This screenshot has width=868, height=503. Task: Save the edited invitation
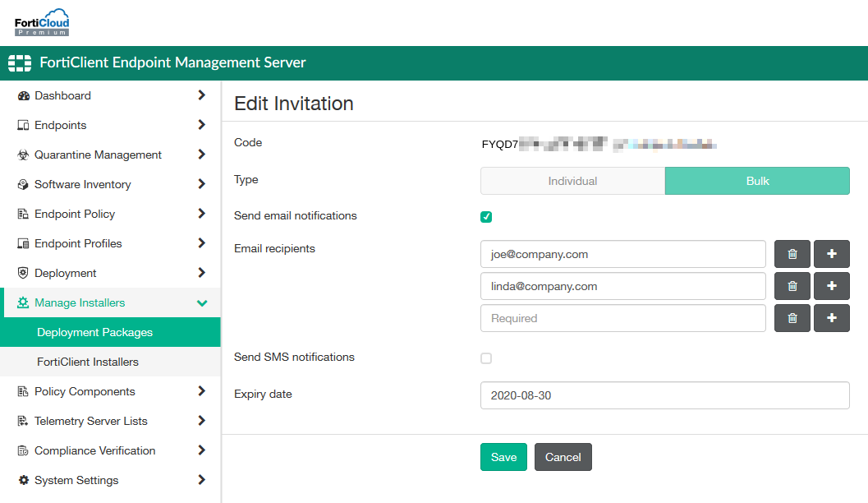(503, 457)
